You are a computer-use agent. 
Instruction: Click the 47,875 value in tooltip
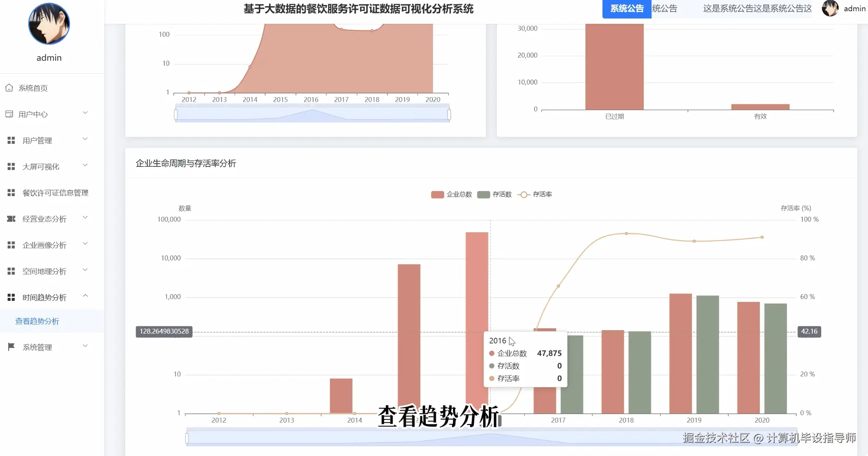point(549,353)
